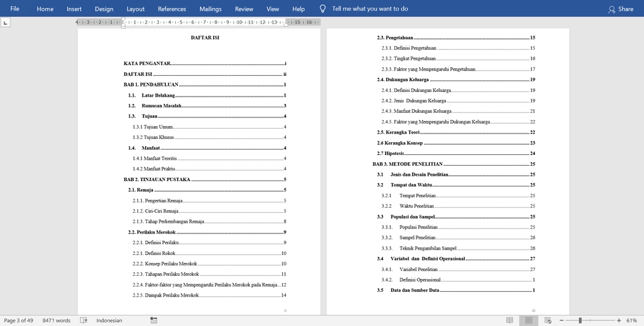Click the Share button

pyautogui.click(x=621, y=9)
